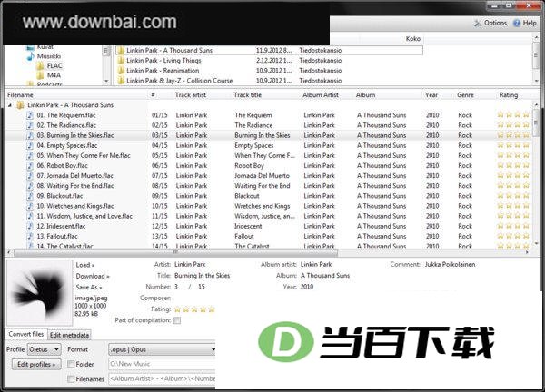The height and width of the screenshot is (392, 545).
Task: Click the audio file icon for 10. Wretches and Kings.flac
Action: 31,206
